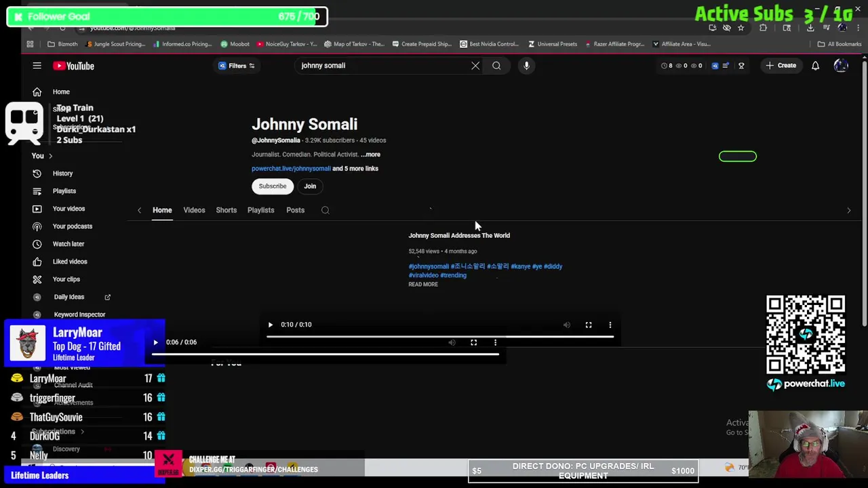Open Your podcasts in sidebar

pyautogui.click(x=72, y=226)
